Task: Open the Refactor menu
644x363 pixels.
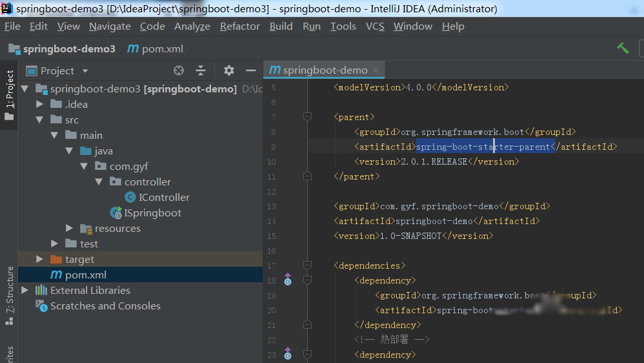Action: coord(240,26)
